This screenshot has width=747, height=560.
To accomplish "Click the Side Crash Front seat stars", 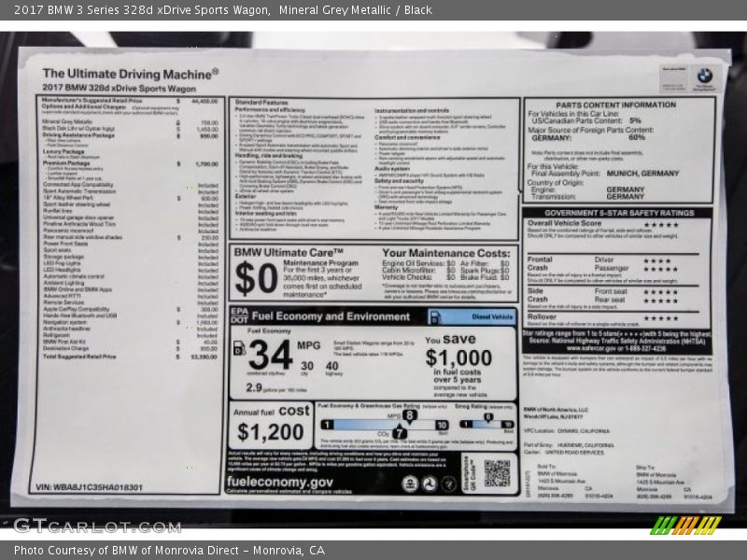I will point(661,292).
